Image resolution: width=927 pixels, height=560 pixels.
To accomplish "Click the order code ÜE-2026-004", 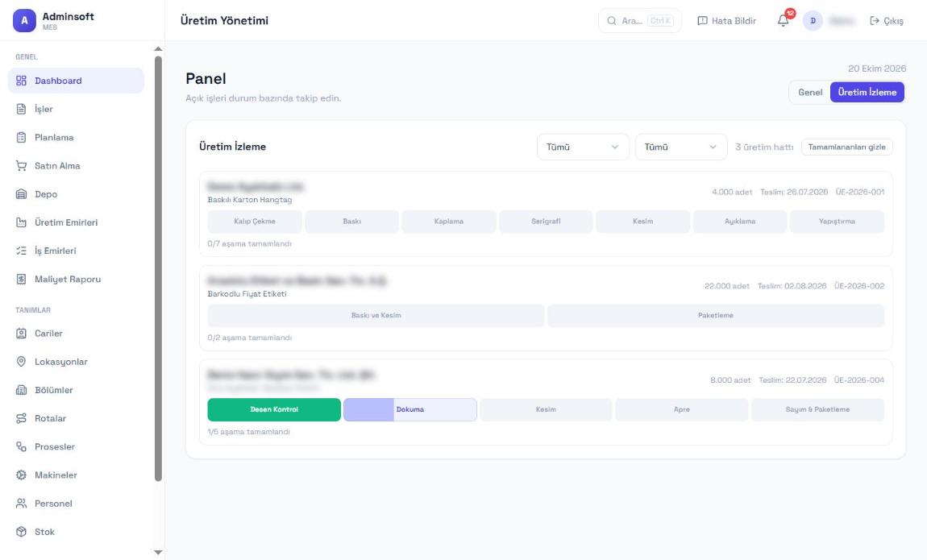I will point(859,380).
